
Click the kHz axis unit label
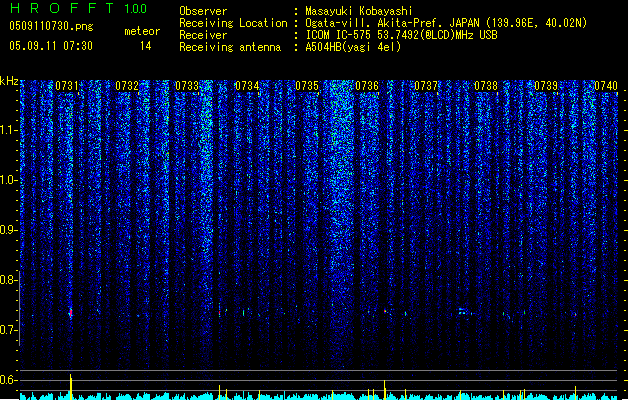[9, 81]
